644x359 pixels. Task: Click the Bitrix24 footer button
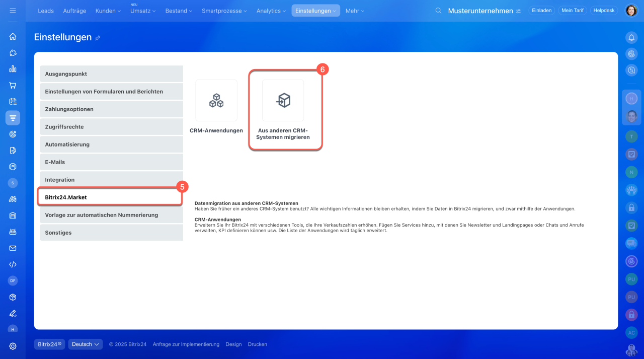[x=50, y=344]
